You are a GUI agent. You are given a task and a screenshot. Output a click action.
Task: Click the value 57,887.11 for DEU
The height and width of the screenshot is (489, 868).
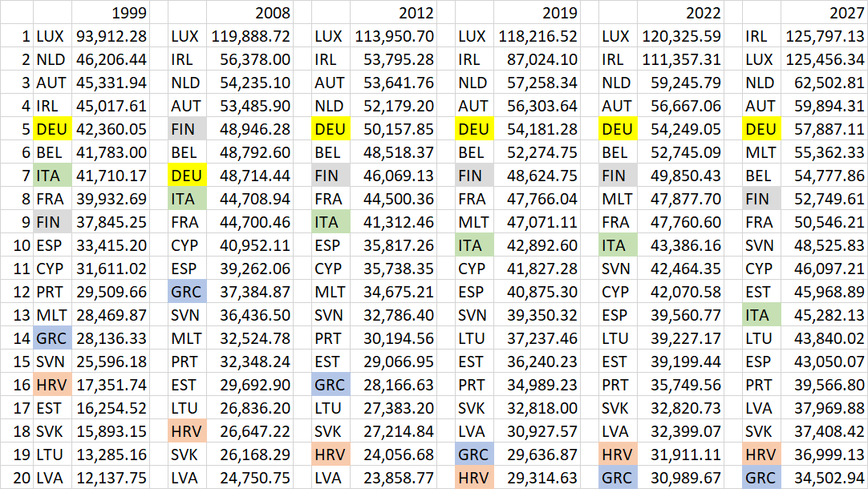824,129
